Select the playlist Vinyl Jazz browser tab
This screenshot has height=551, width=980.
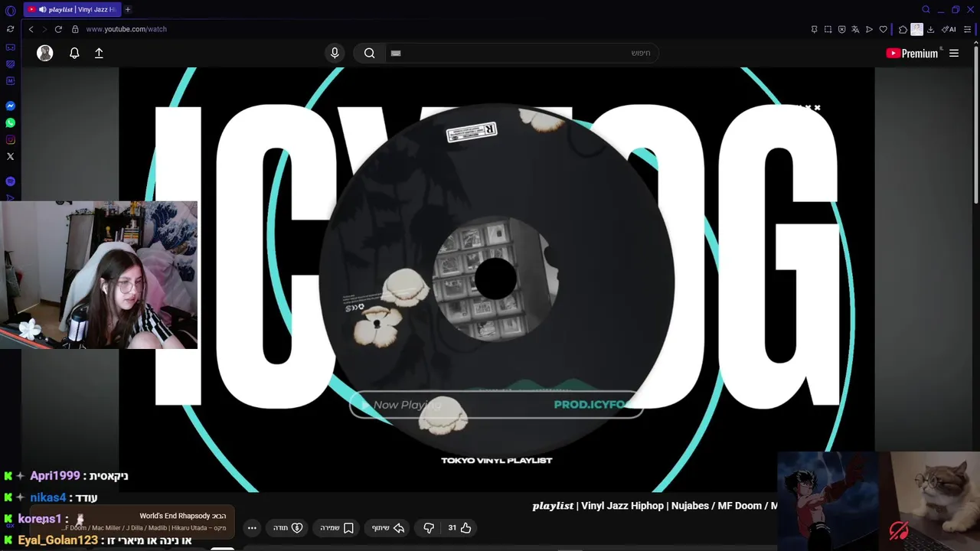(73, 9)
